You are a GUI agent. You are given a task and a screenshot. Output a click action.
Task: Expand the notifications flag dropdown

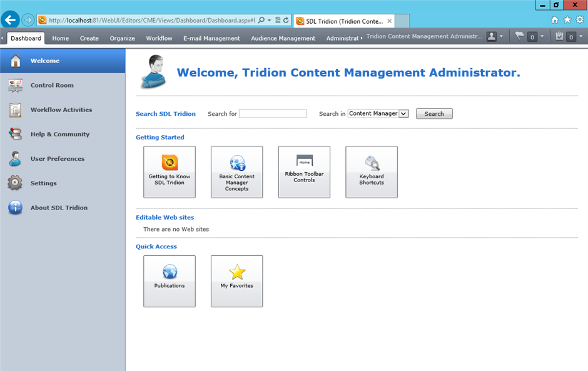point(542,37)
